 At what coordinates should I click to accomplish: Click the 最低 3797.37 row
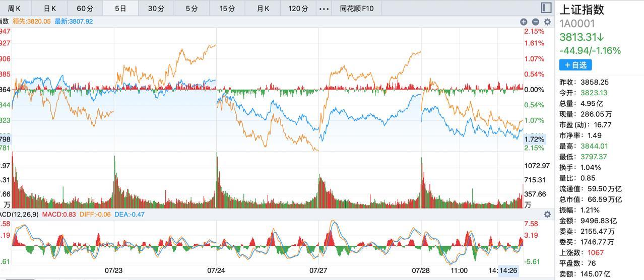coord(583,157)
